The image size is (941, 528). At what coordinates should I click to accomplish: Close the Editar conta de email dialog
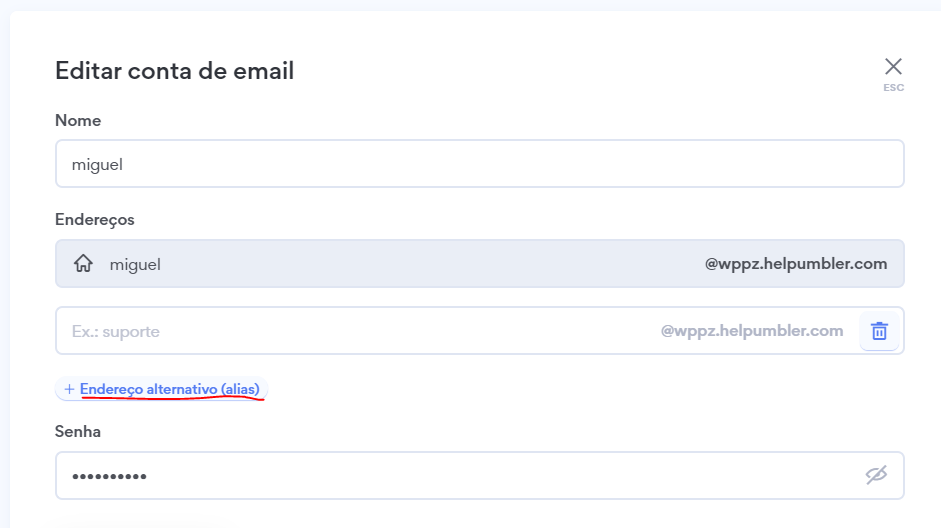[x=893, y=67]
